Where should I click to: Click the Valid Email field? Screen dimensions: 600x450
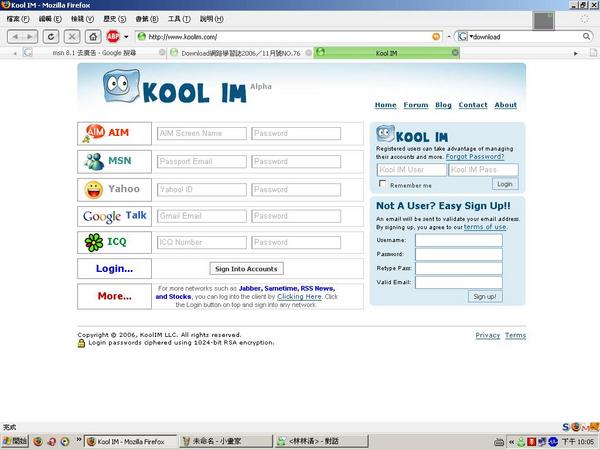459,282
